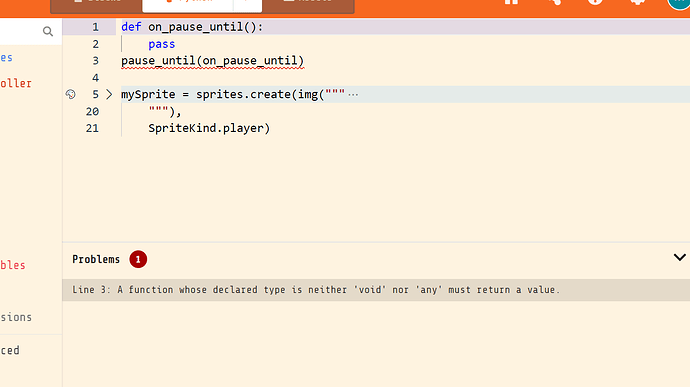
Task: Click in the toolbox search field
Action: (21, 31)
